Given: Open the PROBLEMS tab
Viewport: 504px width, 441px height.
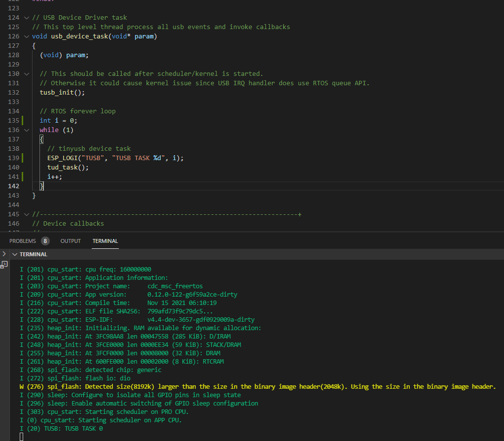Looking at the screenshot, I should (x=23, y=241).
